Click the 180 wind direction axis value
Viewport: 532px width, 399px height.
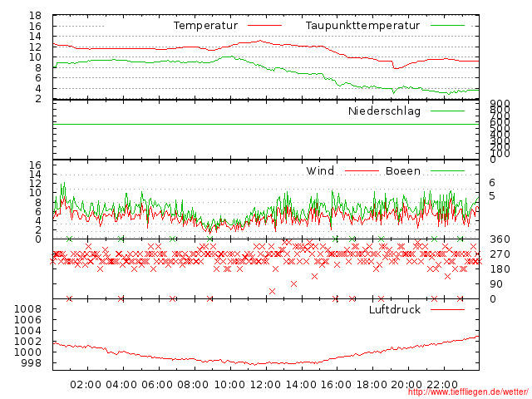500,269
